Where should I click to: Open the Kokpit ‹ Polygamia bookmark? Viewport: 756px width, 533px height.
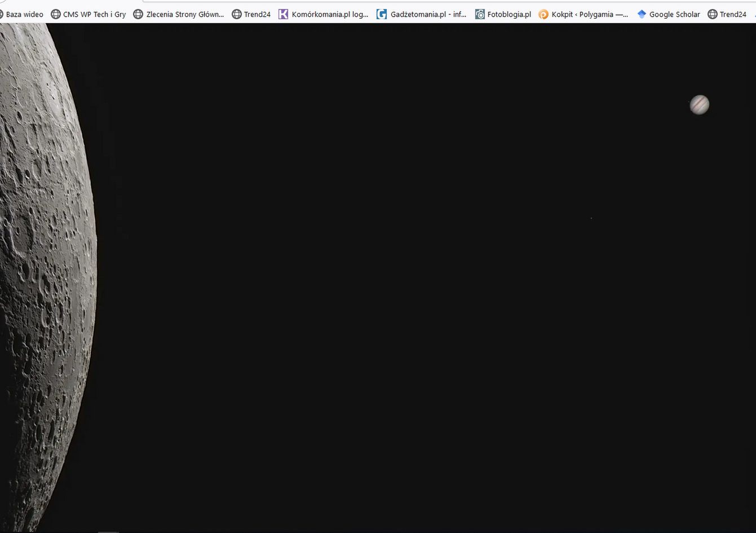coord(583,14)
